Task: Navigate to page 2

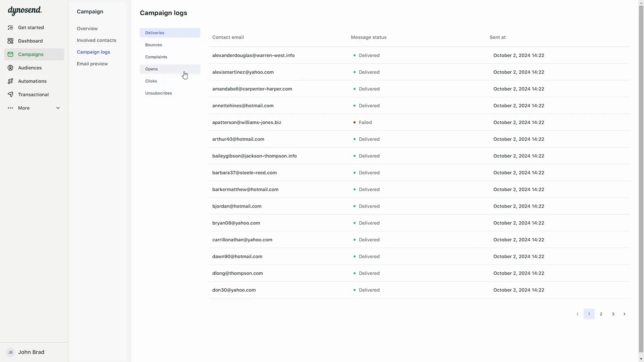Action: [601, 314]
